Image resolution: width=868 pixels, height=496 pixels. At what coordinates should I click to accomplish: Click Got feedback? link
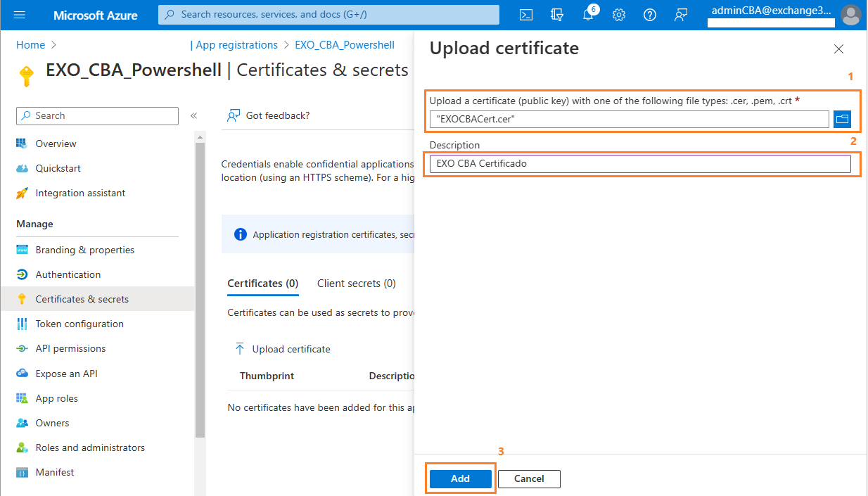click(278, 115)
